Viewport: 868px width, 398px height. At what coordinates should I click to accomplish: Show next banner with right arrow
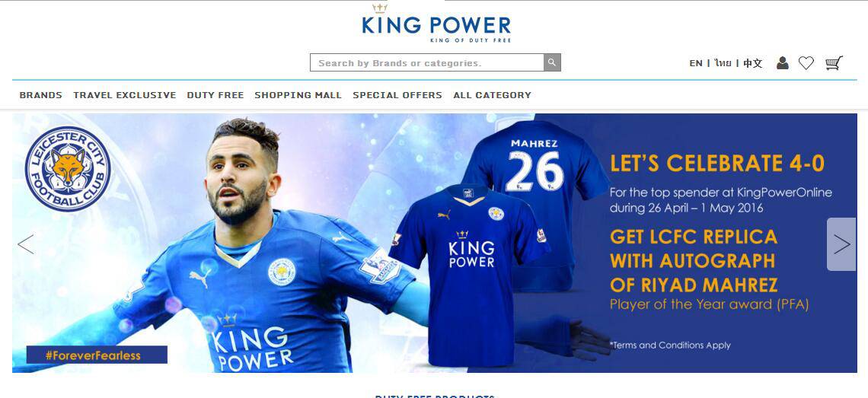pos(841,244)
